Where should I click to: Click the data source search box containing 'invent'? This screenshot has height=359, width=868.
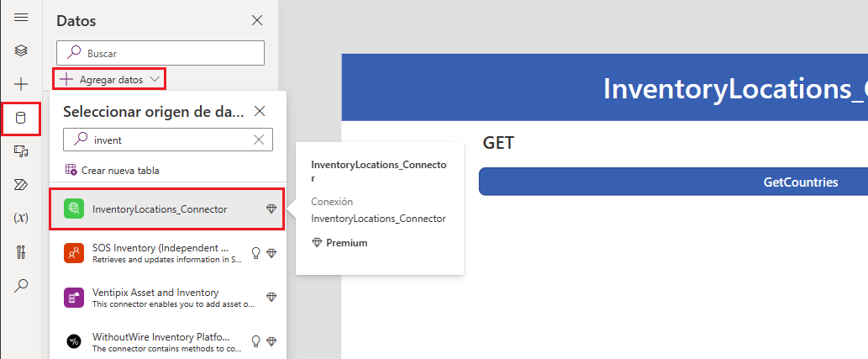168,140
